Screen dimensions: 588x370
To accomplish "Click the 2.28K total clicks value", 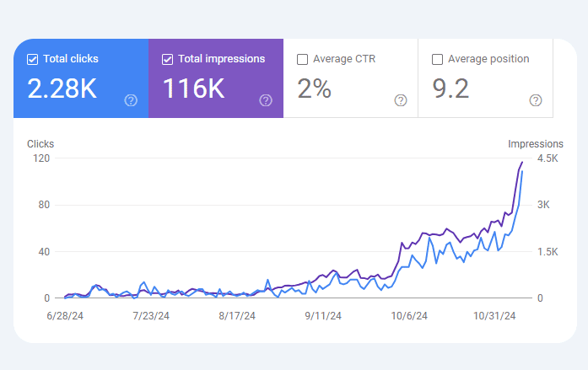I will click(x=62, y=88).
